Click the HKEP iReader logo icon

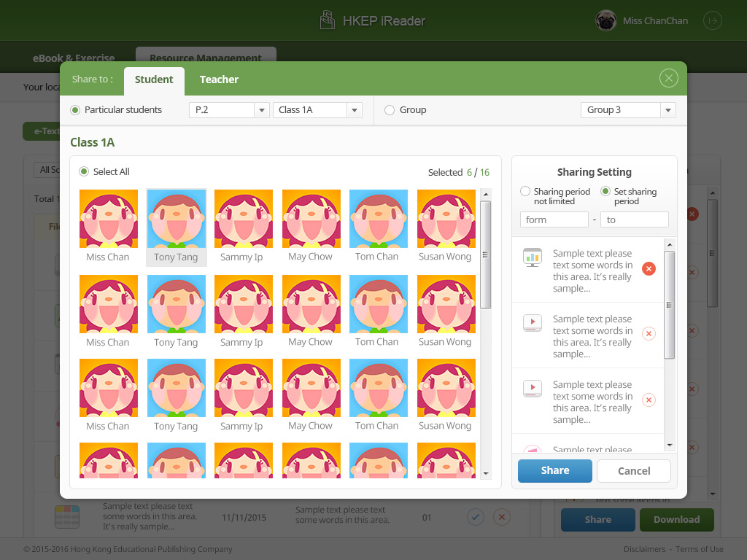pos(328,20)
